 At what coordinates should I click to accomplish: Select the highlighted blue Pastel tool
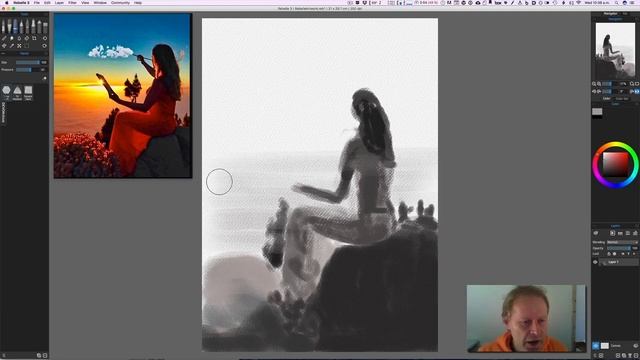click(16, 27)
